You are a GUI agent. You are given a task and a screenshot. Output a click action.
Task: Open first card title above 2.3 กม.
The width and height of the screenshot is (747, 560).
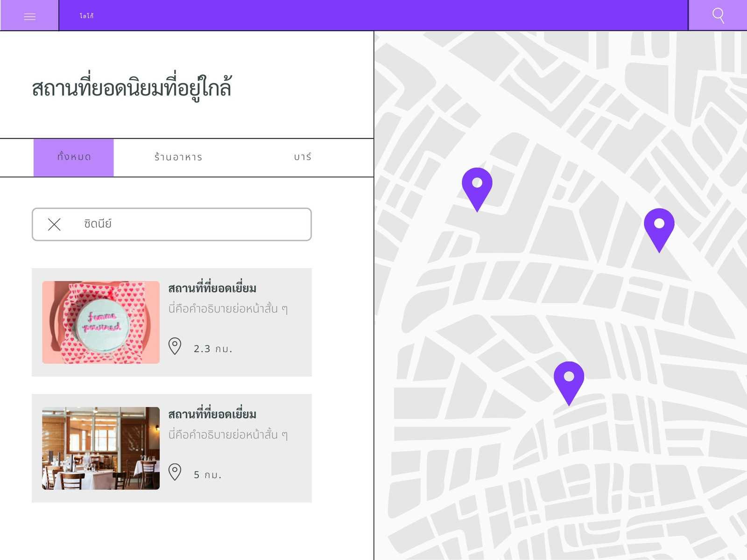click(x=212, y=288)
